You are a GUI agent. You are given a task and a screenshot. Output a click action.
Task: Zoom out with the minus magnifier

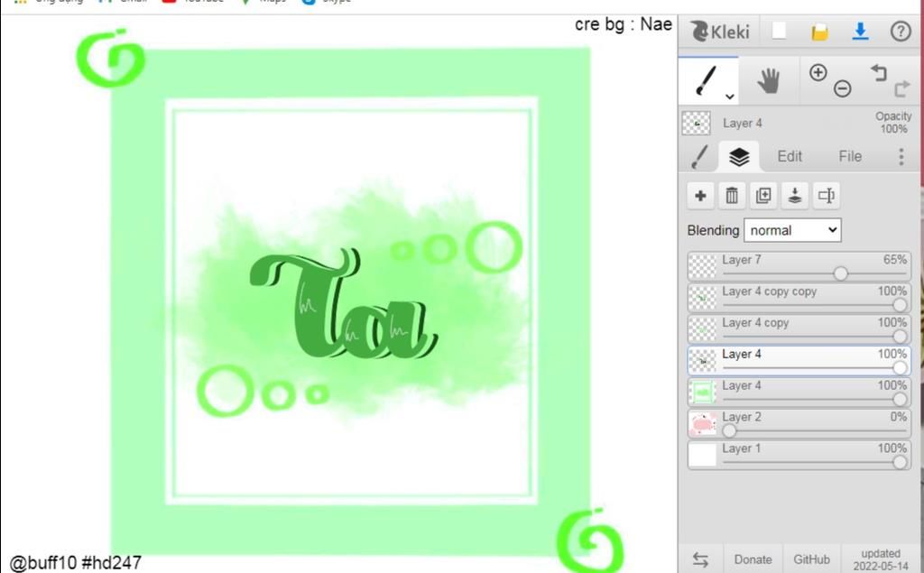842,88
